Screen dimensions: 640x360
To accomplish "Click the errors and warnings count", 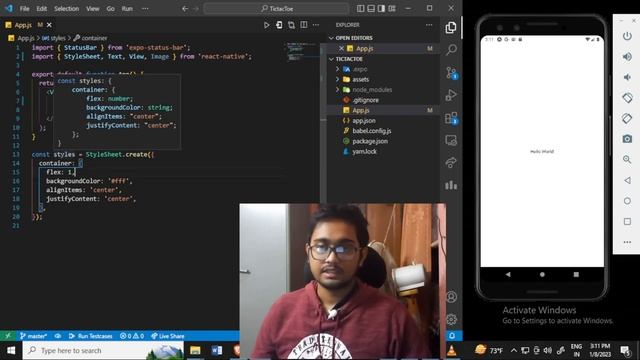I will pyautogui.click(x=132, y=336).
